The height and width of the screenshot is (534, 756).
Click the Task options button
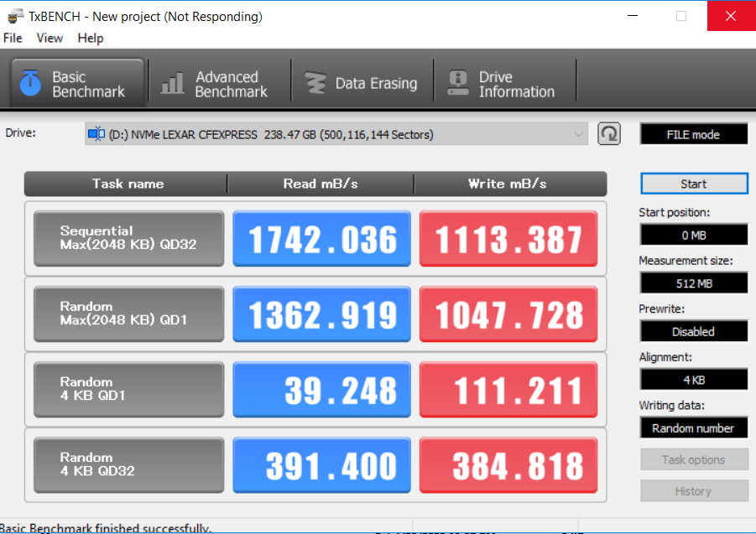click(693, 459)
